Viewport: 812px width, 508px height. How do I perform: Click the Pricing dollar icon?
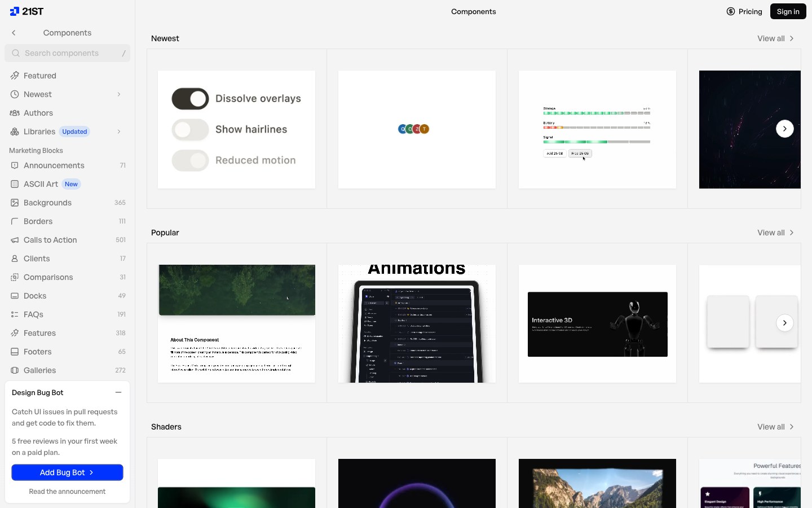pyautogui.click(x=731, y=11)
